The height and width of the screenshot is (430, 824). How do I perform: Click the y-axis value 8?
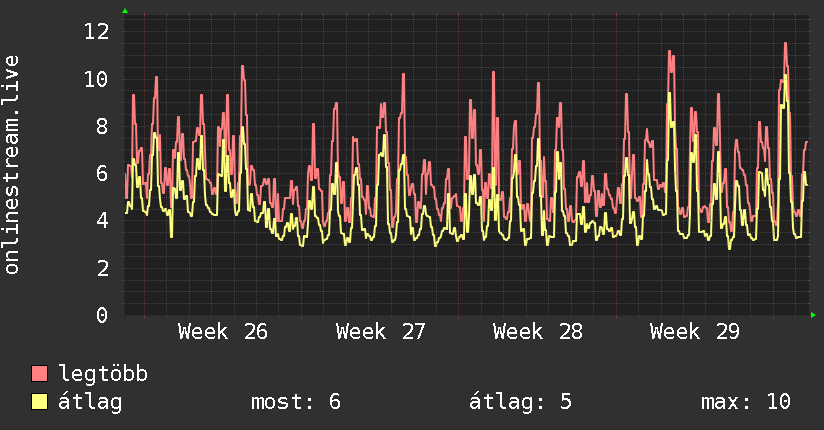pyautogui.click(x=102, y=126)
